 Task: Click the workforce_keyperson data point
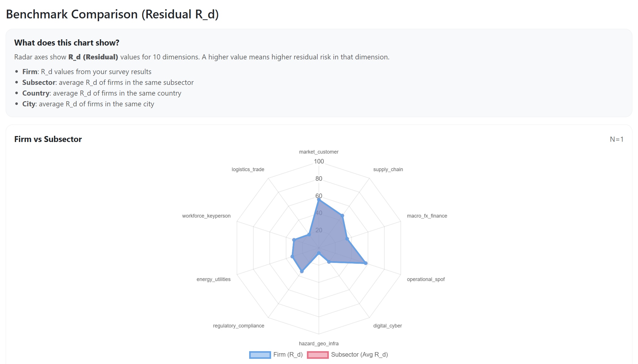294,240
